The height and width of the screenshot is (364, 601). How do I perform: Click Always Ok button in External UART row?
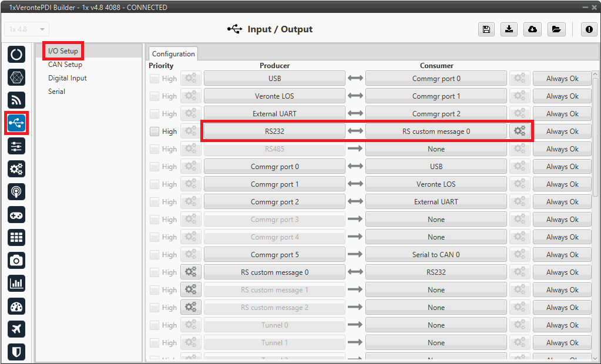(x=562, y=114)
